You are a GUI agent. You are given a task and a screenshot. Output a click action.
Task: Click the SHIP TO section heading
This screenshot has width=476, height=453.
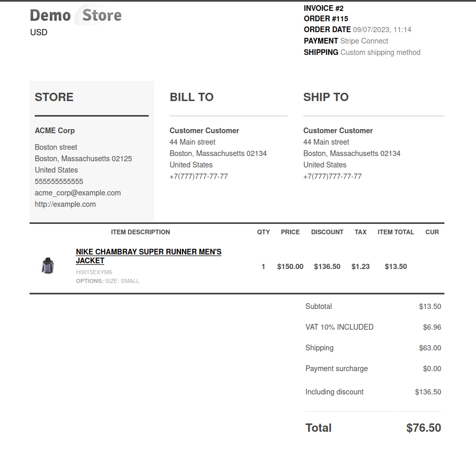(326, 97)
